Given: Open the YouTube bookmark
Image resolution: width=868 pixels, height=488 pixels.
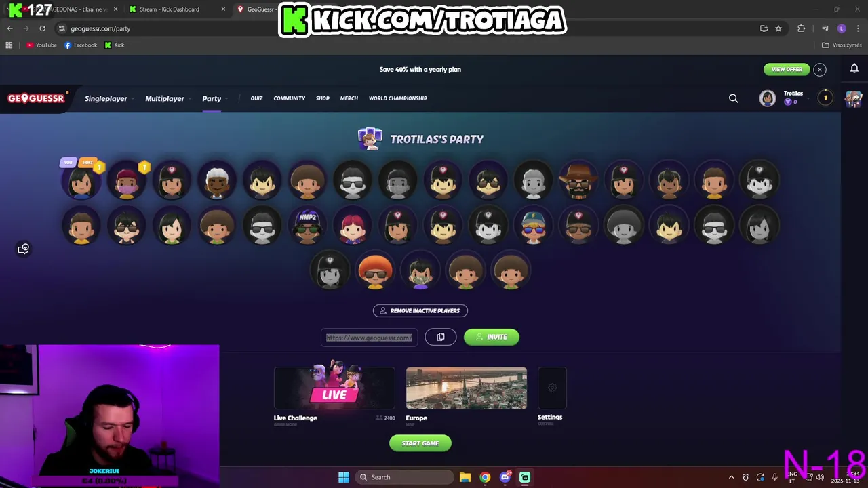Looking at the screenshot, I should (x=41, y=45).
